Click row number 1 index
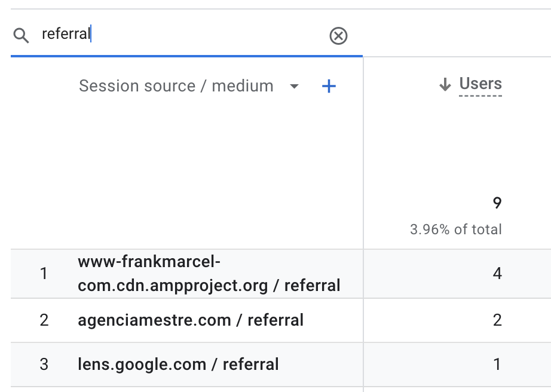 (44, 274)
